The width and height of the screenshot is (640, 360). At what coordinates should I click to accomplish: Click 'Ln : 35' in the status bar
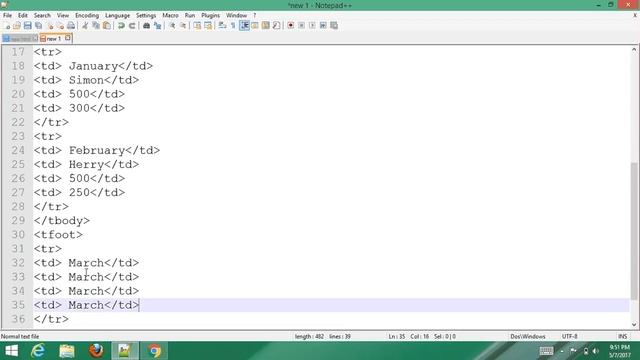[397, 336]
